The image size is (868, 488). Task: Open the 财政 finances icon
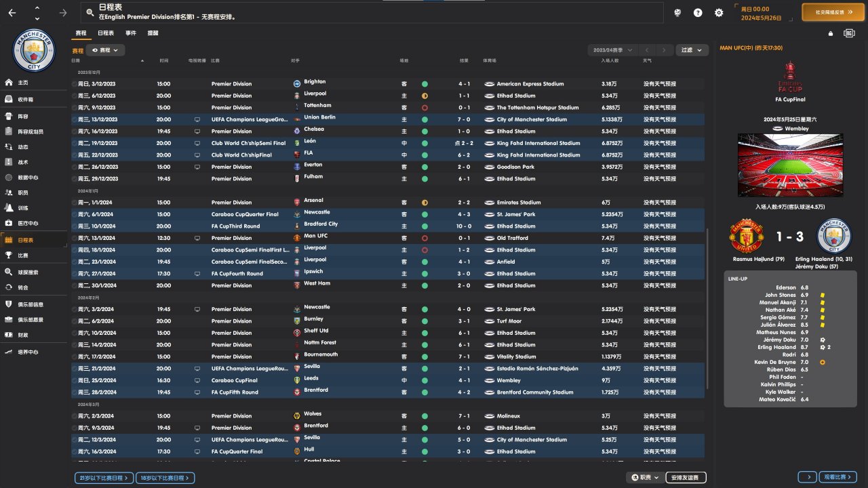point(9,335)
